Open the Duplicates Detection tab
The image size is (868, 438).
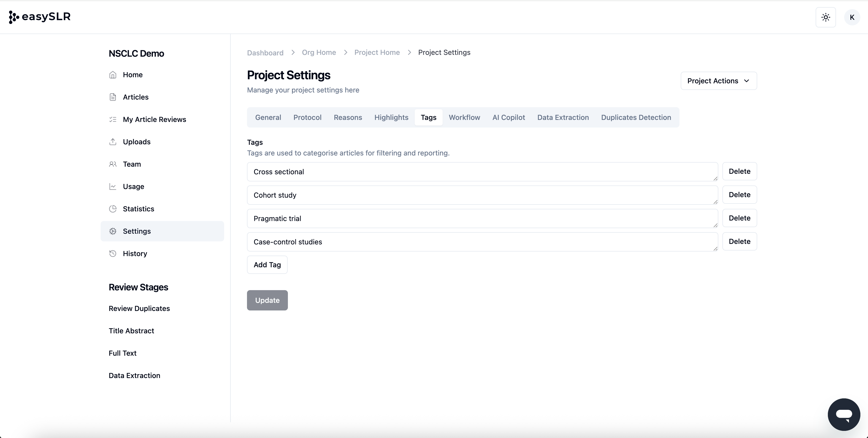click(x=636, y=117)
